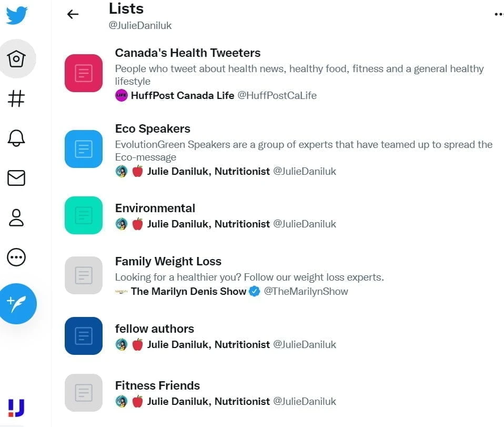Image resolution: width=504 pixels, height=427 pixels.
Task: Click the Eco Speakers list icon
Action: (83, 149)
